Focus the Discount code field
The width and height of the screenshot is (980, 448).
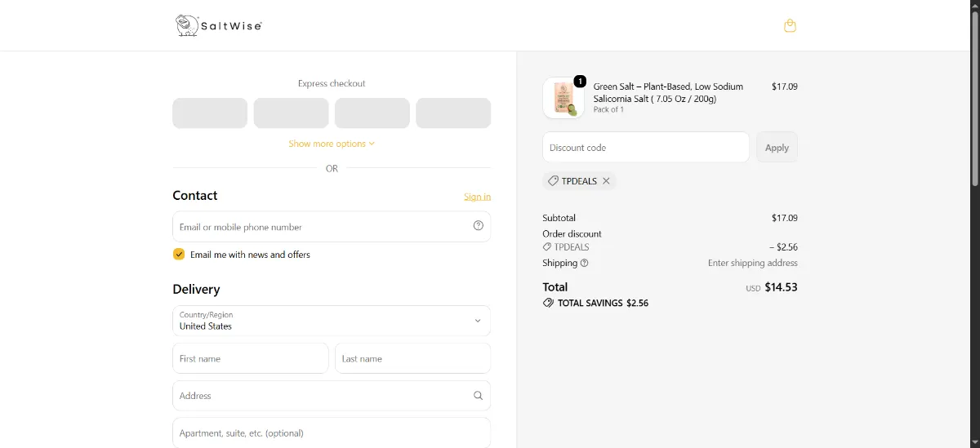click(646, 148)
